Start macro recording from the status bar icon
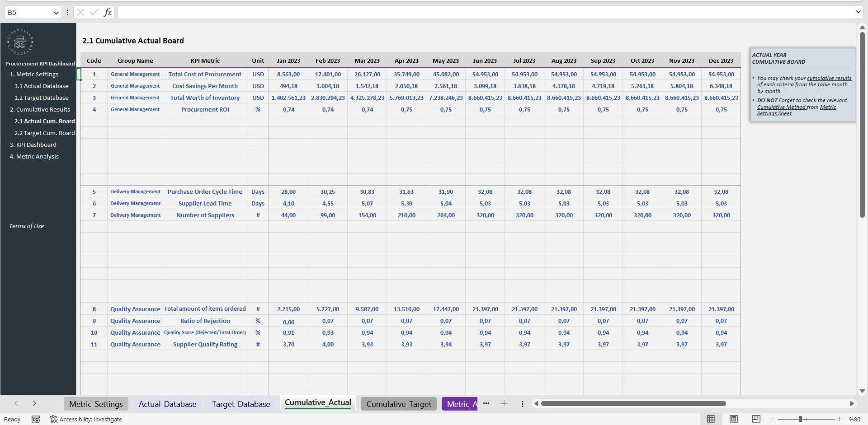 [36, 419]
